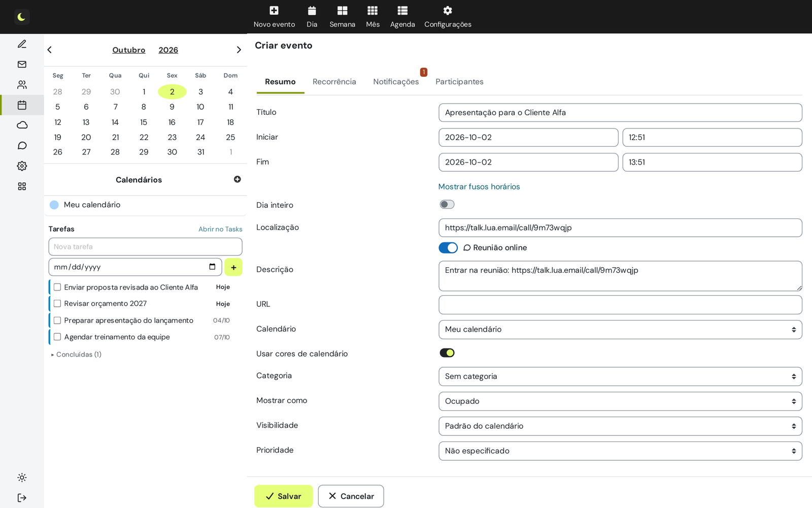
Task: Open the Abrir no Tasks link
Action: tap(220, 230)
